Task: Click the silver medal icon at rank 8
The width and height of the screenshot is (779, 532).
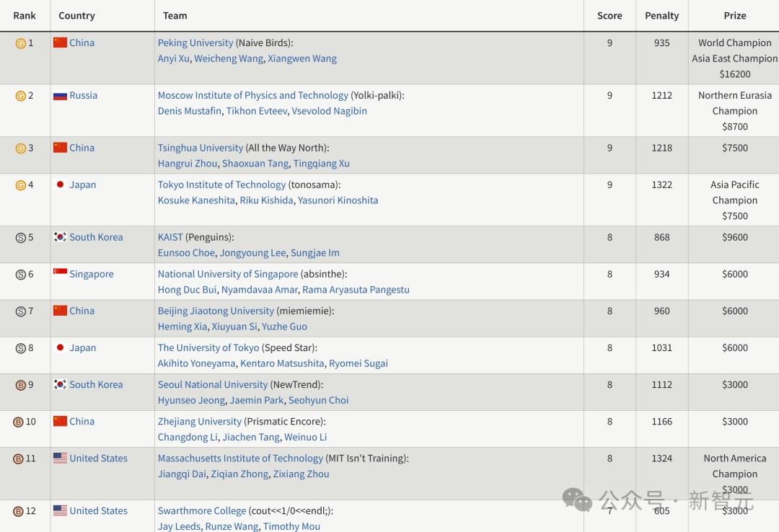Action: coord(21,348)
